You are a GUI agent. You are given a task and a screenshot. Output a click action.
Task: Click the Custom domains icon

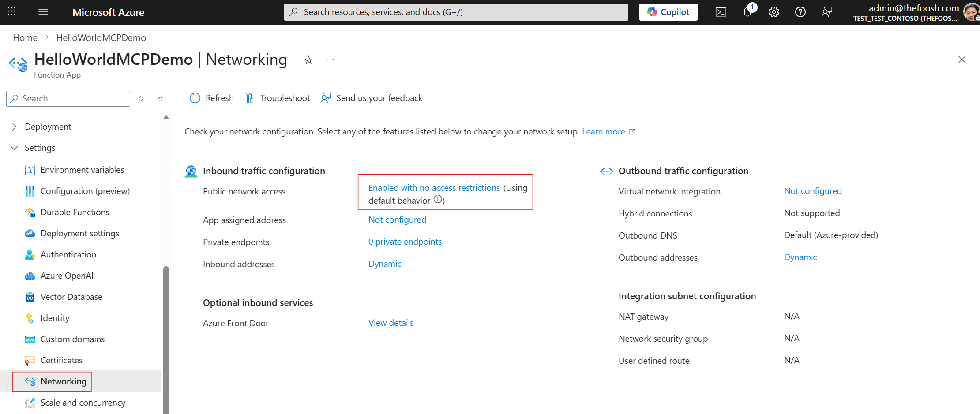(30, 339)
